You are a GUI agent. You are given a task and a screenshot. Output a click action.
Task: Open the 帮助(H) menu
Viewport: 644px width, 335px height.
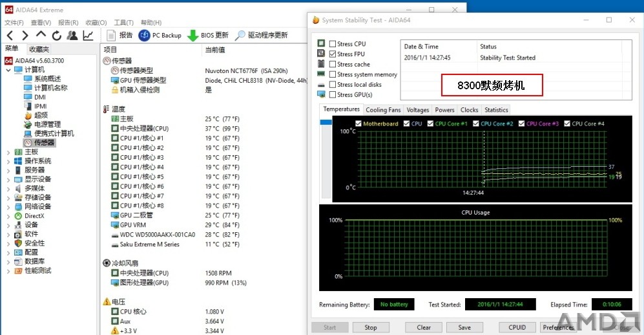click(151, 23)
